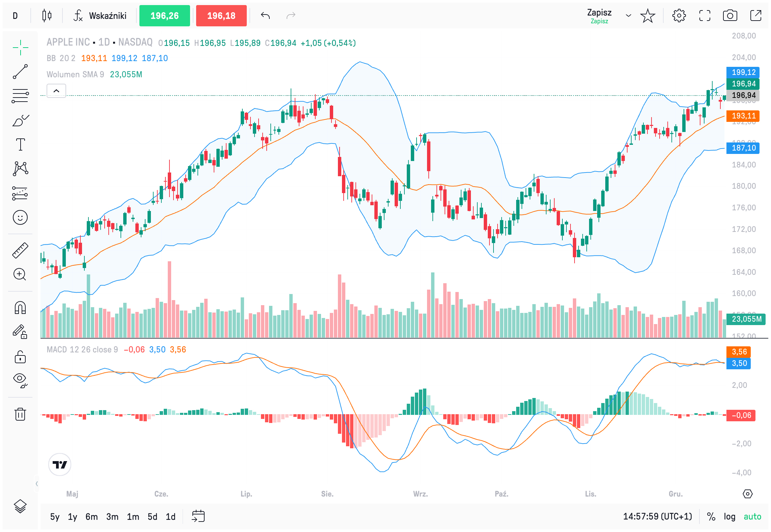This screenshot has width=771, height=532.
Task: Redo the last undone action
Action: [291, 16]
